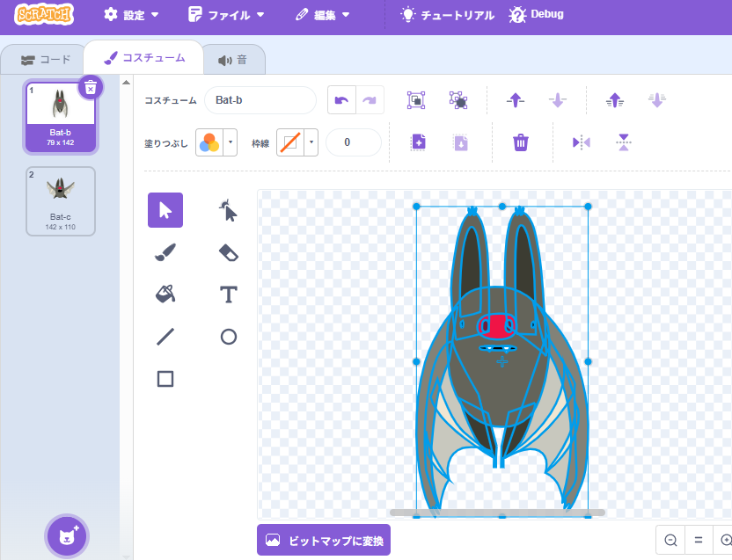Click the bat's red nose on canvas

pyautogui.click(x=496, y=326)
